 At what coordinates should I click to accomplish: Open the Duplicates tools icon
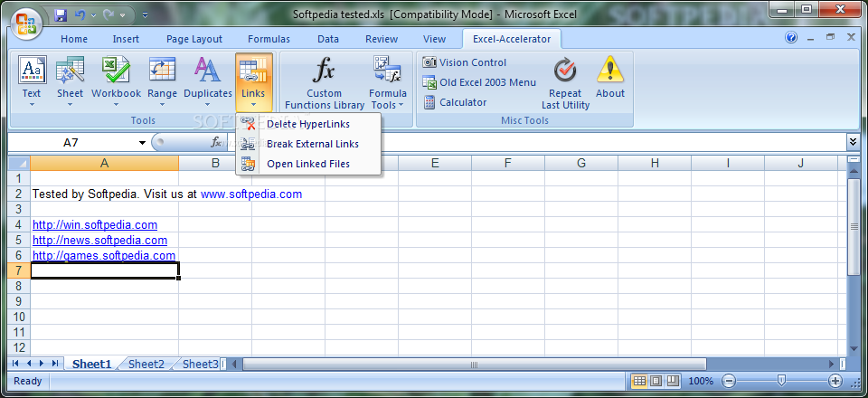pyautogui.click(x=208, y=82)
